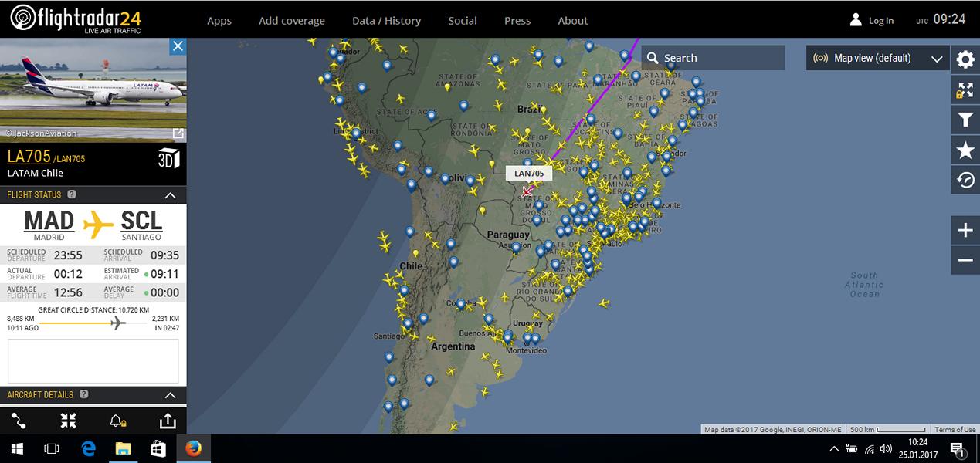This screenshot has width=980, height=463.
Task: Click the Flight Status help question mark
Action: (x=72, y=194)
